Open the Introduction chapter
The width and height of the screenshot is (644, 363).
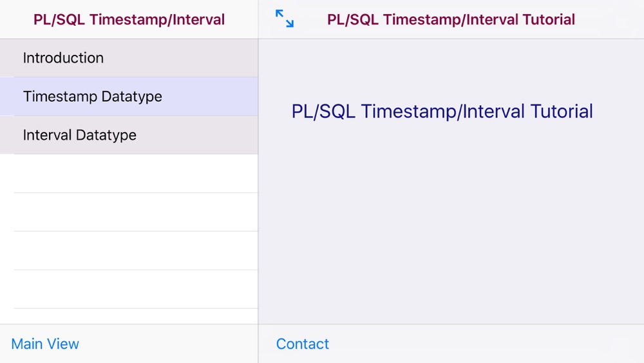[129, 58]
